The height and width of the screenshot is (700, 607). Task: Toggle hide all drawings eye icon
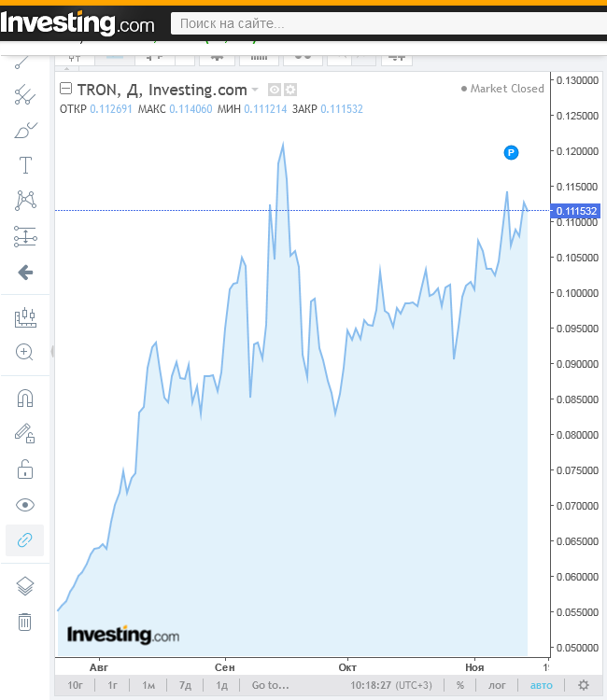[x=25, y=505]
